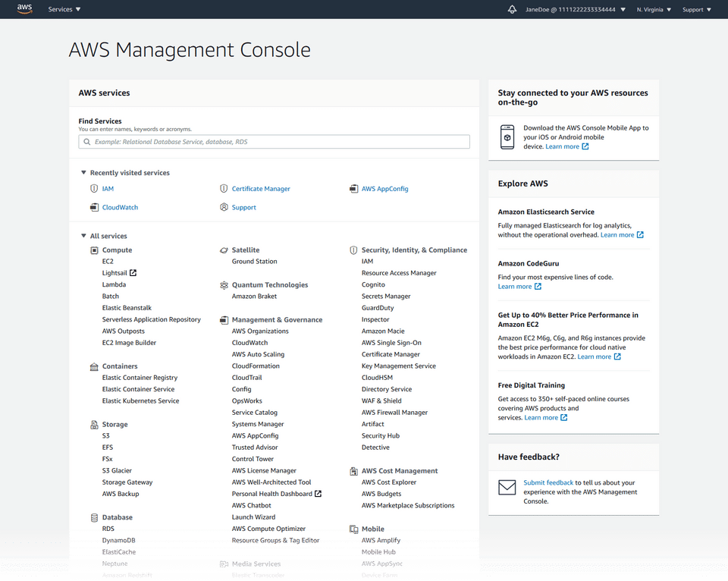Click the AWS Cost Management category icon
The image size is (728, 581).
(354, 471)
